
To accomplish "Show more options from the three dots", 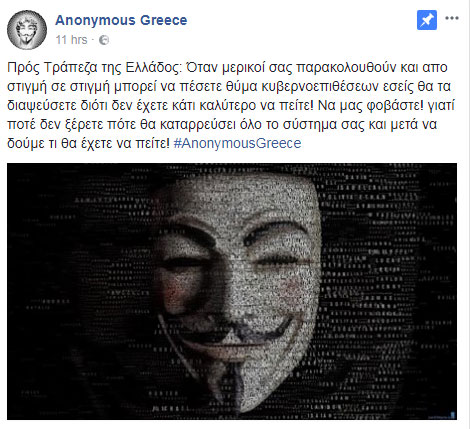I will tap(452, 18).
